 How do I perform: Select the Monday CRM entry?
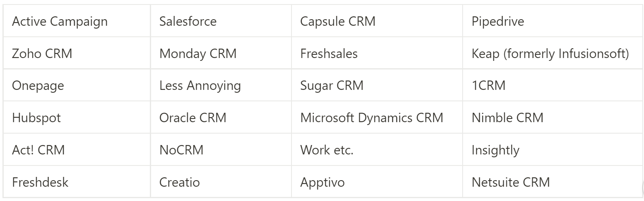(x=198, y=54)
